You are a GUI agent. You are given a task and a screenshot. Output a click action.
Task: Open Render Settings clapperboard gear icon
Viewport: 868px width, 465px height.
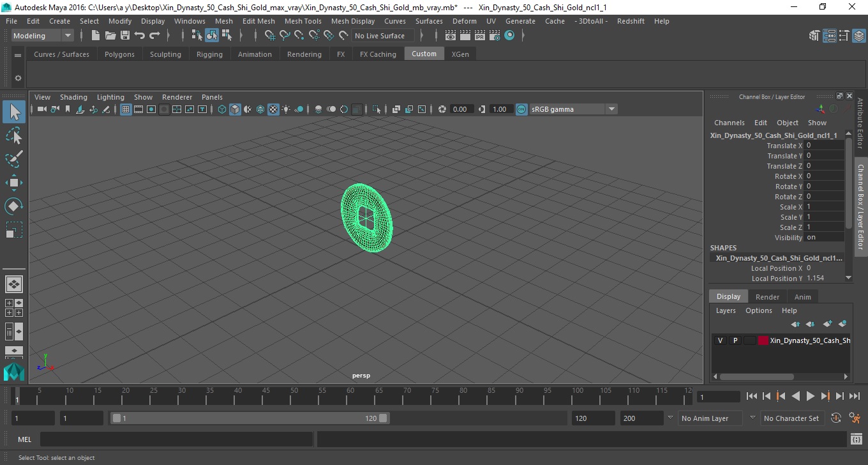pos(495,36)
